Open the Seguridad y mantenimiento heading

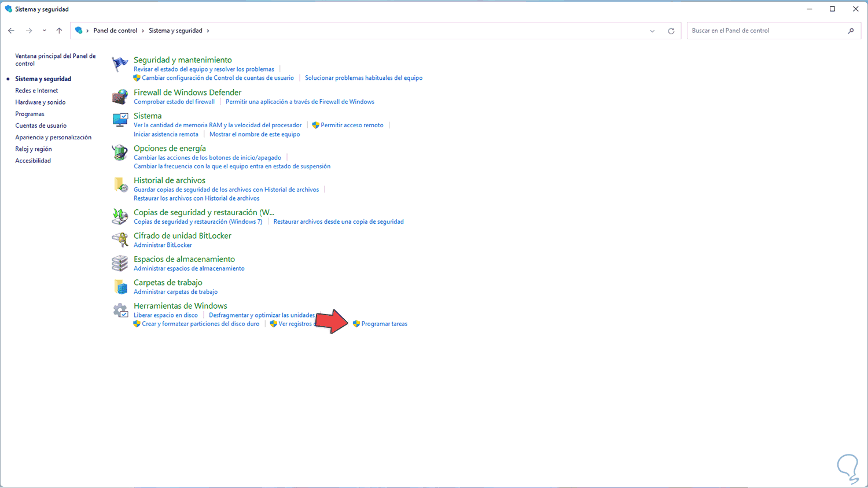pos(183,60)
